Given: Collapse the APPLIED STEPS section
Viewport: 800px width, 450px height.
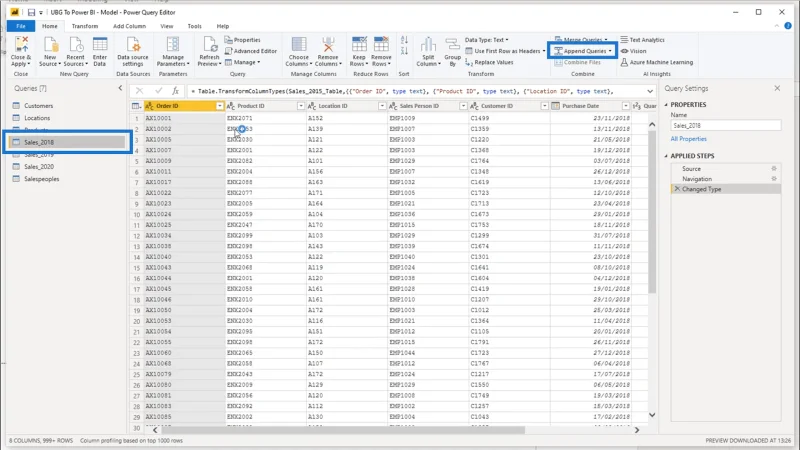Looking at the screenshot, I should [x=666, y=156].
